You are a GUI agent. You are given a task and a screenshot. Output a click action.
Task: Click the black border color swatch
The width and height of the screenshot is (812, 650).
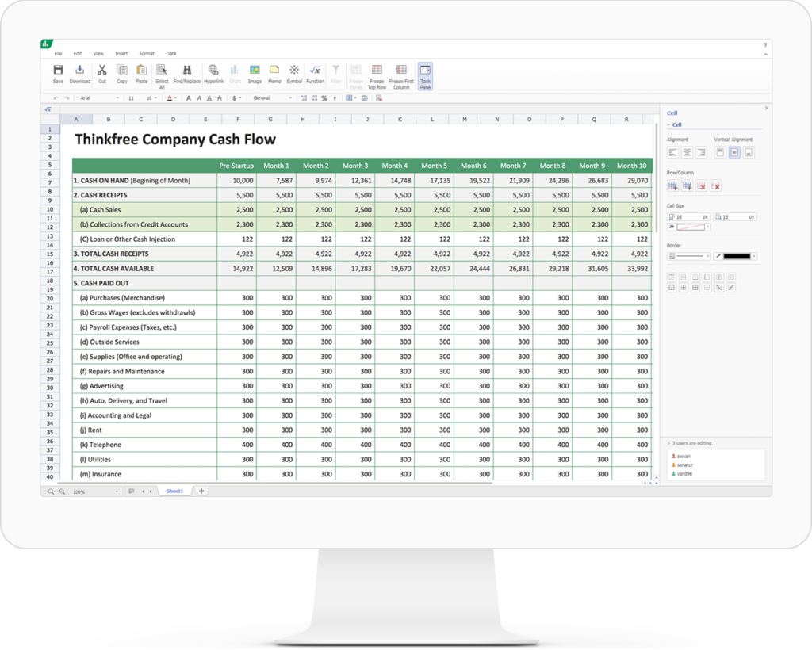pyautogui.click(x=737, y=256)
